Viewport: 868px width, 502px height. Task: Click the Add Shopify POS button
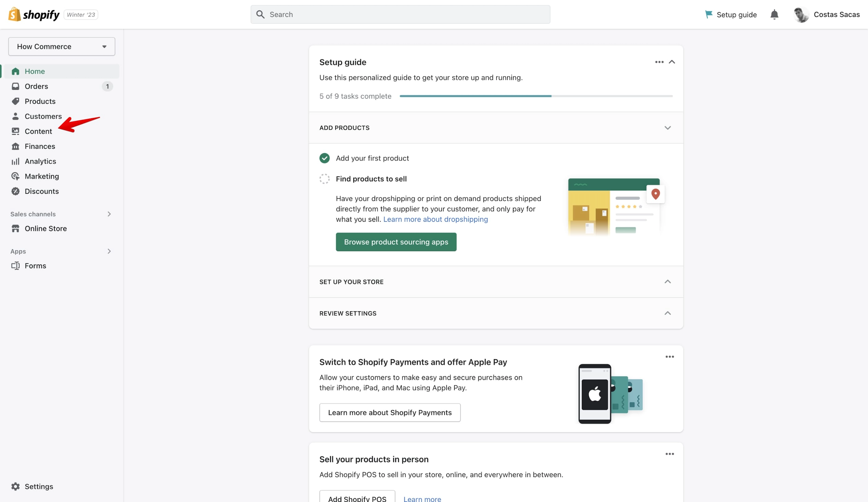tap(357, 497)
